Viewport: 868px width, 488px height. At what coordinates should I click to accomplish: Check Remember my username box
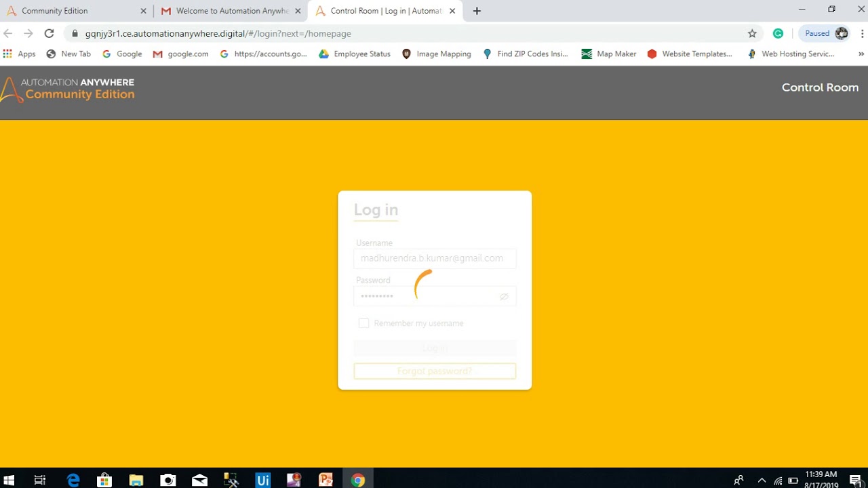364,323
